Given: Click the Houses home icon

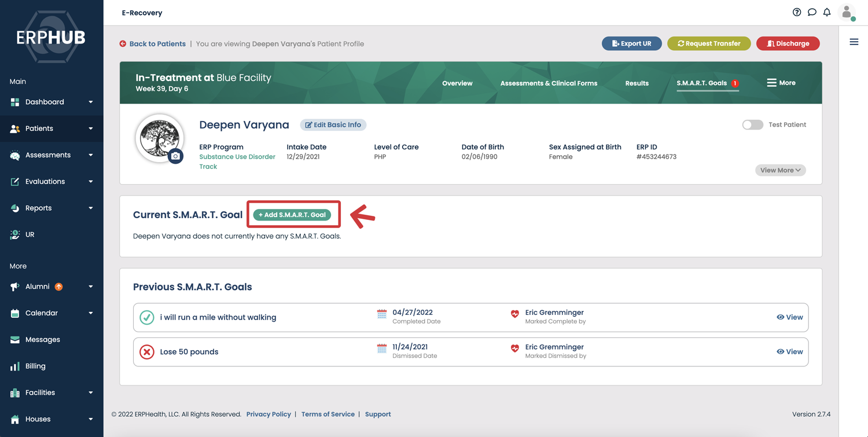Looking at the screenshot, I should coord(15,419).
